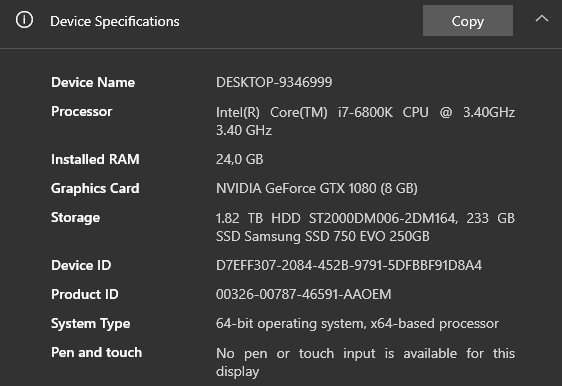The width and height of the screenshot is (562, 386).
Task: Select the Storage label
Action: 75,218
